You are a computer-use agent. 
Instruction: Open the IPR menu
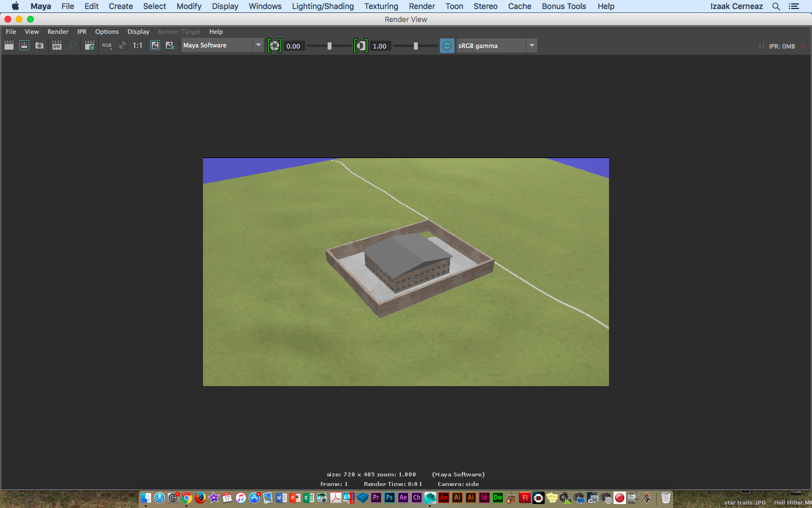tap(82, 32)
